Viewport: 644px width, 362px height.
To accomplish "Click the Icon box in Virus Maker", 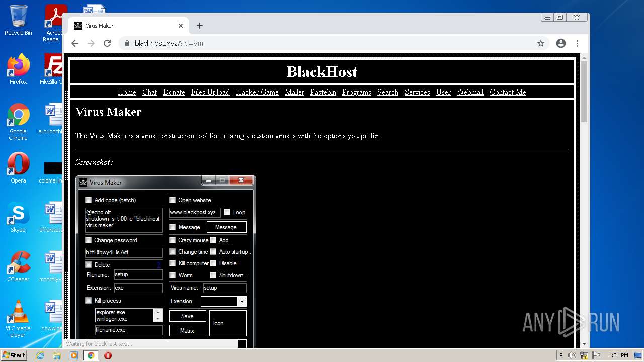I will 228,323.
